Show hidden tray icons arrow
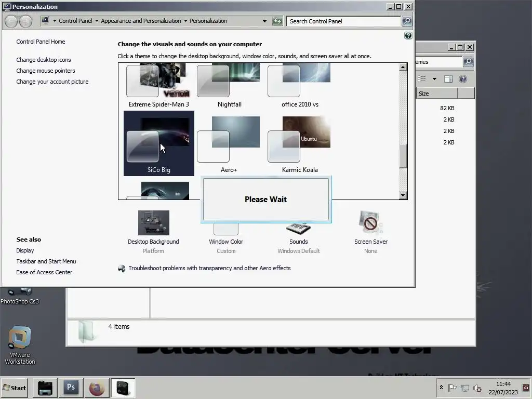 coord(441,388)
